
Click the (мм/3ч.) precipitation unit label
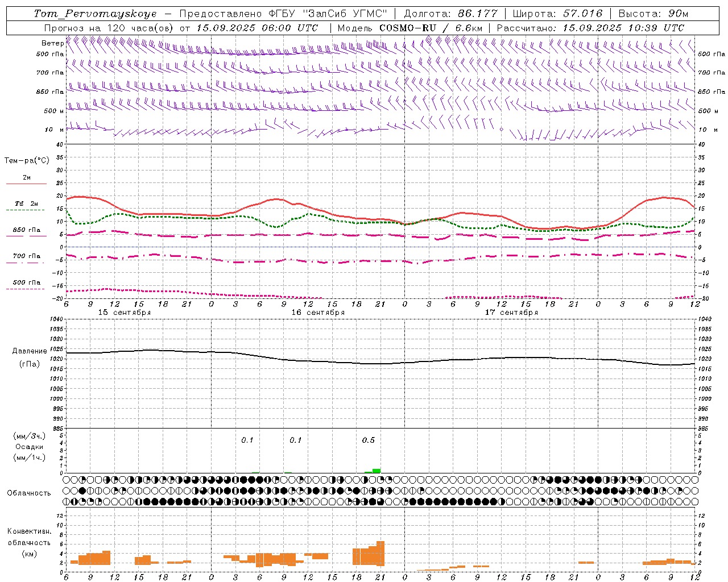tap(30, 436)
